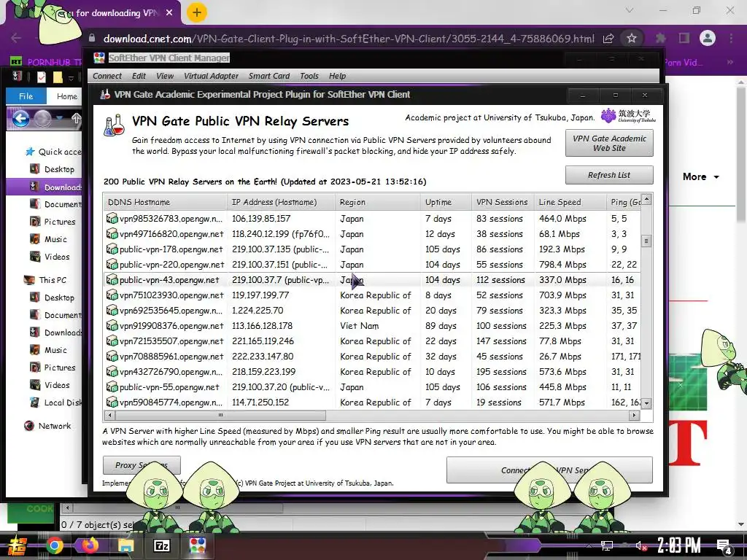Select server icon for public-vpn-220.opengw.net
747x560 pixels.
click(x=112, y=264)
